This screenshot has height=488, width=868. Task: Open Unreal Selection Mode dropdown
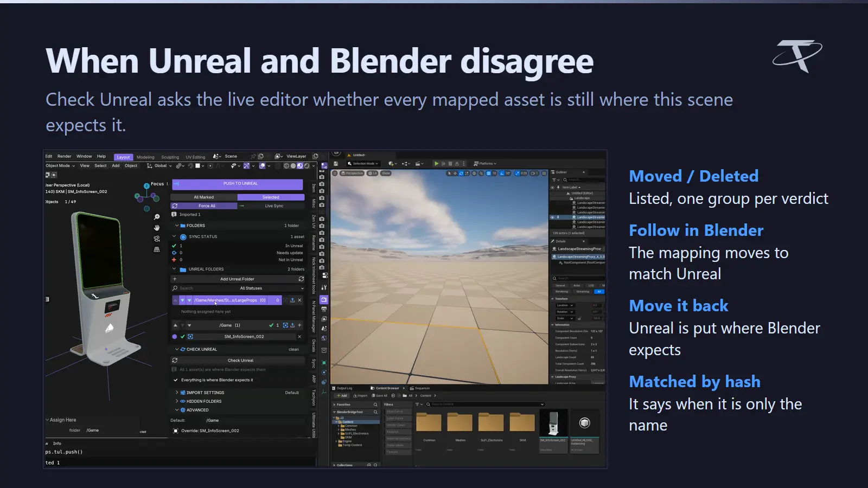(x=363, y=163)
